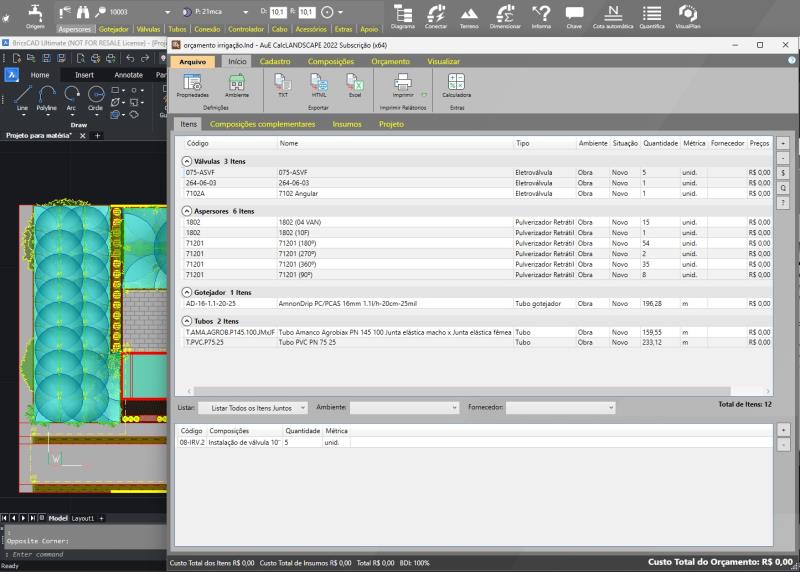Open the Annotate tab in BricsCAD
Image resolution: width=800 pixels, height=572 pixels.
click(128, 75)
